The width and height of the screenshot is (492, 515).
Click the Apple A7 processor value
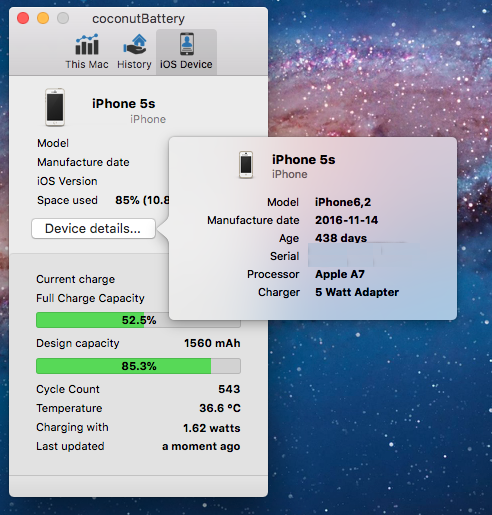tap(340, 274)
